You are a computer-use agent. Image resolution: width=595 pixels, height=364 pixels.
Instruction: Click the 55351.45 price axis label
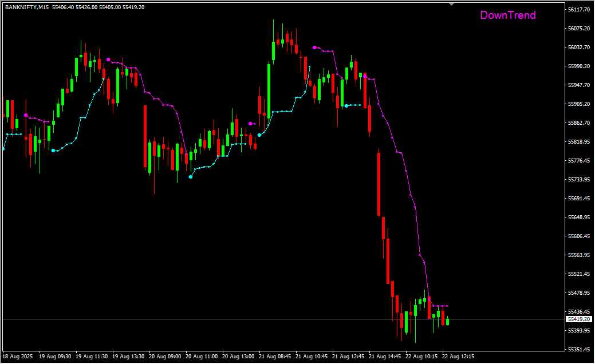pos(579,350)
